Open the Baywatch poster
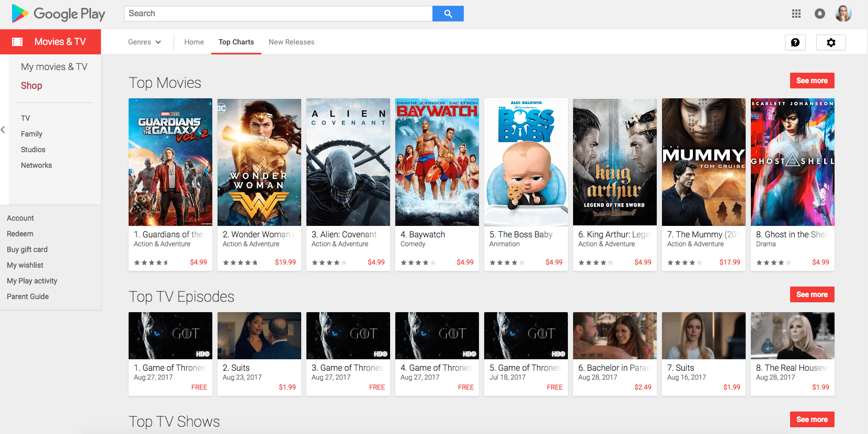 (x=437, y=162)
